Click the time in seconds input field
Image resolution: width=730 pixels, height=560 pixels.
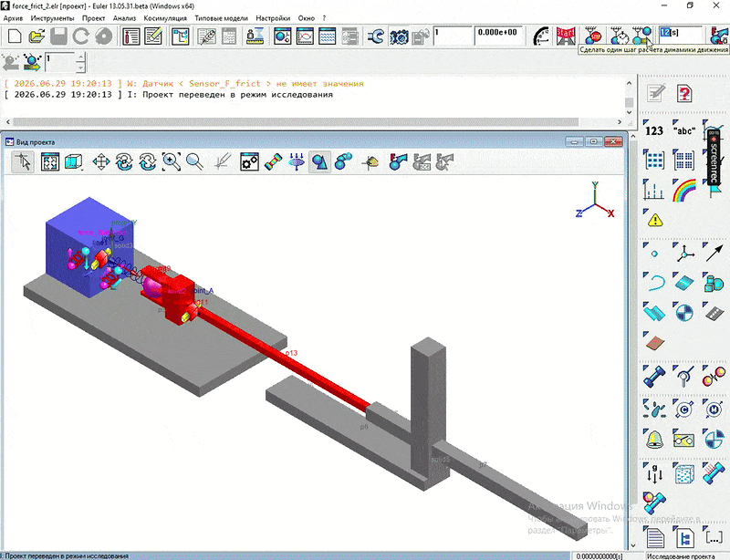(680, 36)
